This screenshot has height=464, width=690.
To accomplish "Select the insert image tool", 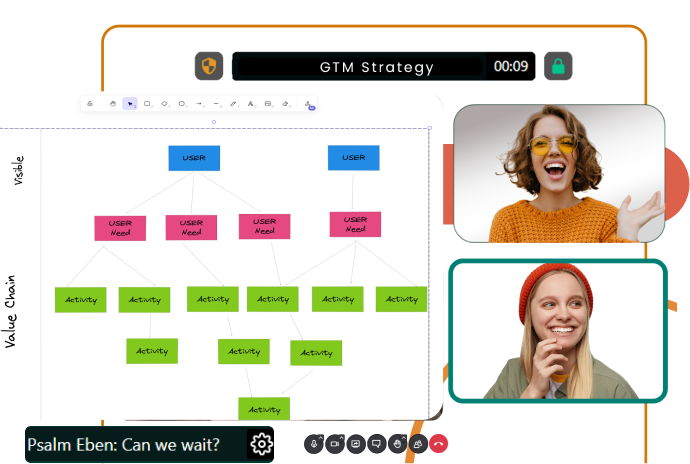I will pos(268,104).
